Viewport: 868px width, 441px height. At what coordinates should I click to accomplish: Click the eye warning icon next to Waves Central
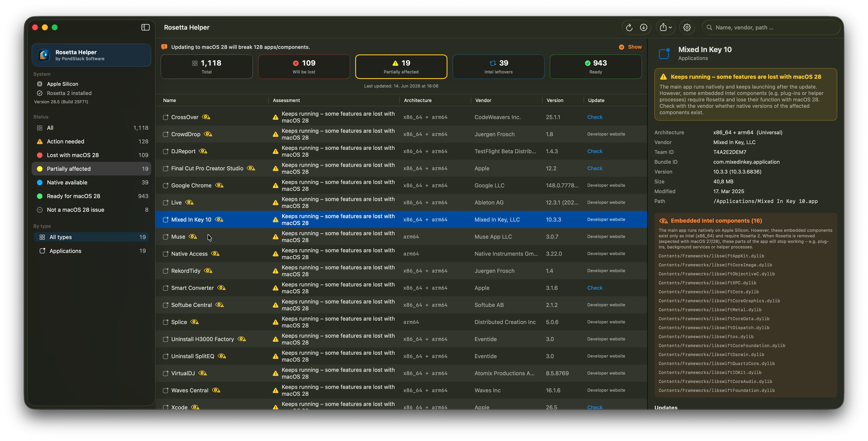[x=216, y=390]
